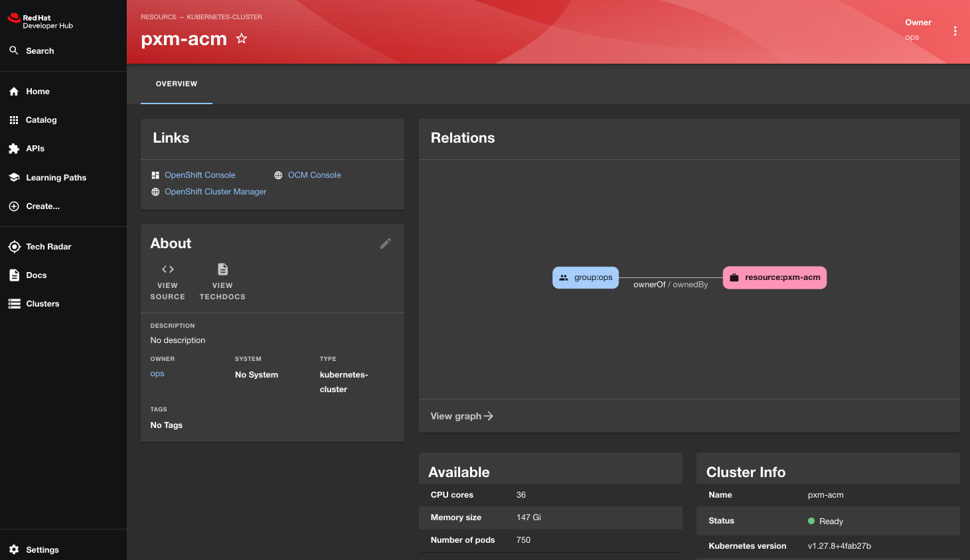Screen dimensions: 970x560
Task: Click the View graph arrow icon
Action: (x=489, y=416)
